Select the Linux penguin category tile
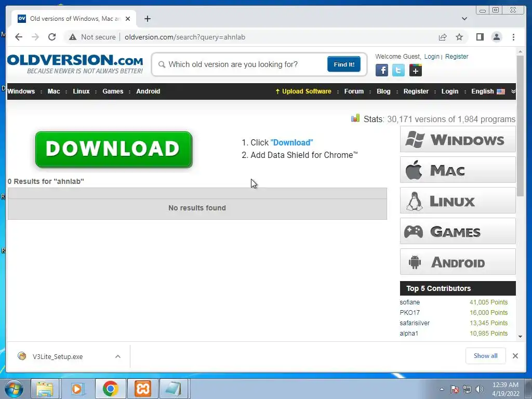This screenshot has width=532, height=399. pyautogui.click(x=458, y=200)
